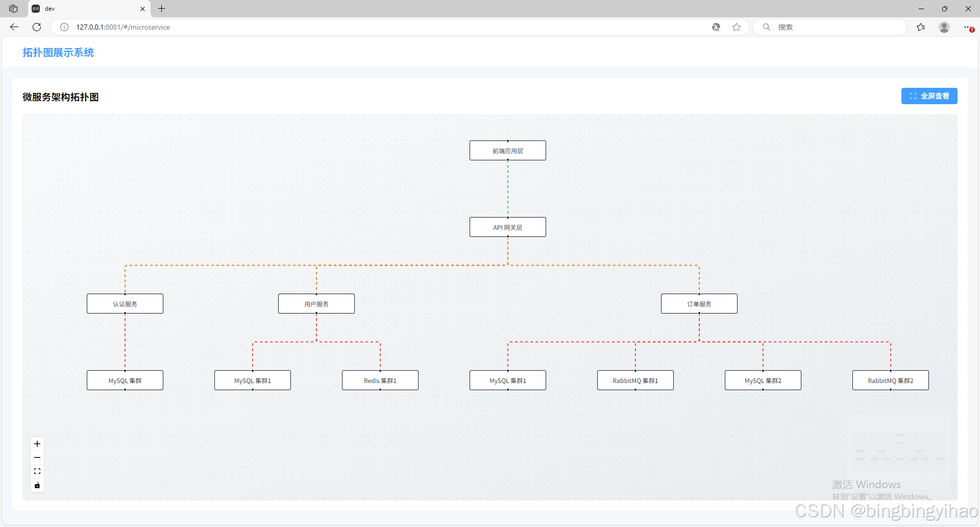980x527 pixels.
Task: Select the 用户服务 node
Action: tap(316, 304)
